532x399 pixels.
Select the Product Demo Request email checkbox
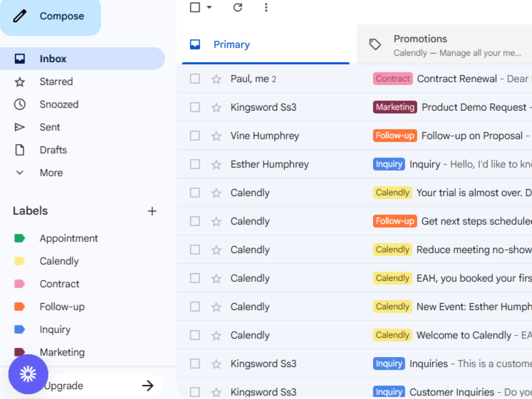pyautogui.click(x=195, y=107)
